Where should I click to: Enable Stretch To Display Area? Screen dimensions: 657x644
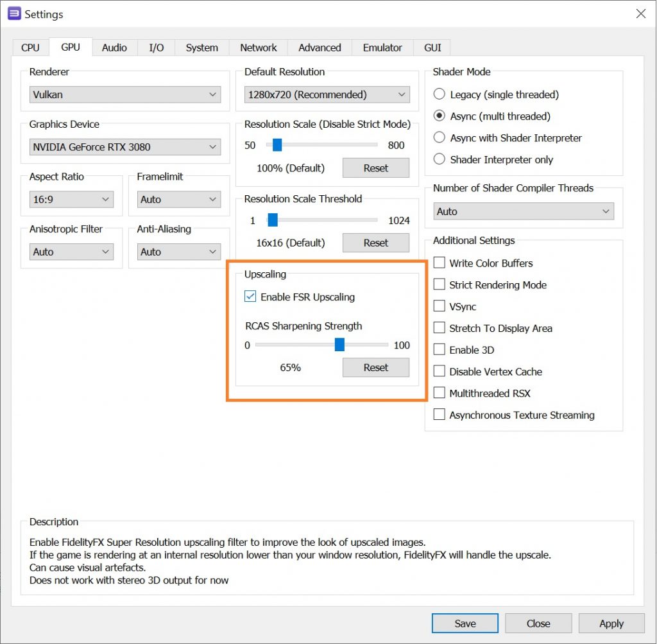click(x=439, y=328)
